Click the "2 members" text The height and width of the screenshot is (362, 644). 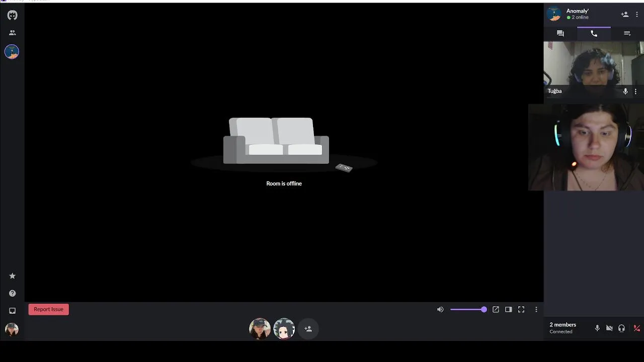pyautogui.click(x=562, y=325)
